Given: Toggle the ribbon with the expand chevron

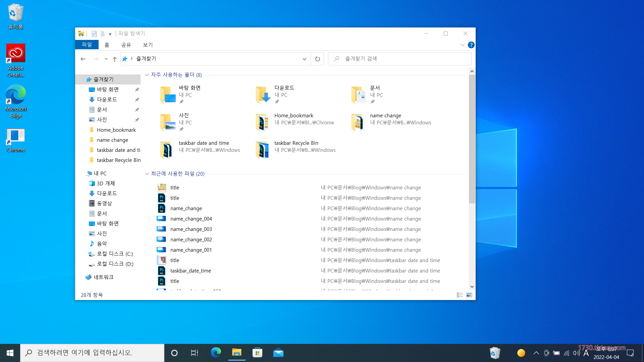Looking at the screenshot, I should pos(462,45).
